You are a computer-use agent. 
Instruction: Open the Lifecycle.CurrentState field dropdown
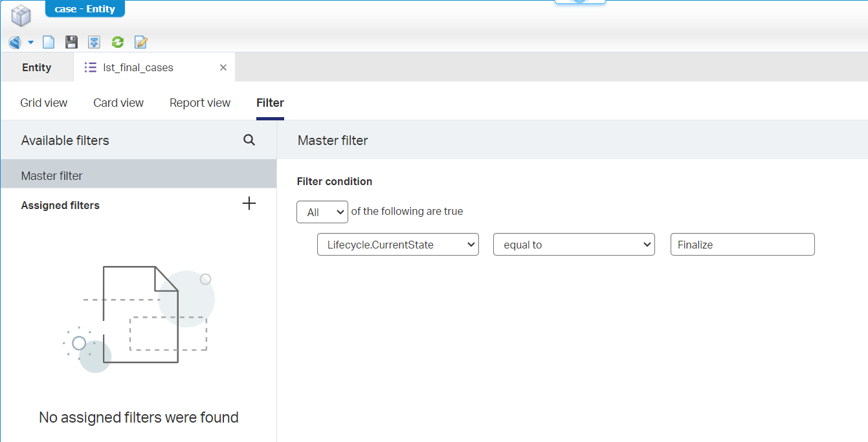pos(397,245)
